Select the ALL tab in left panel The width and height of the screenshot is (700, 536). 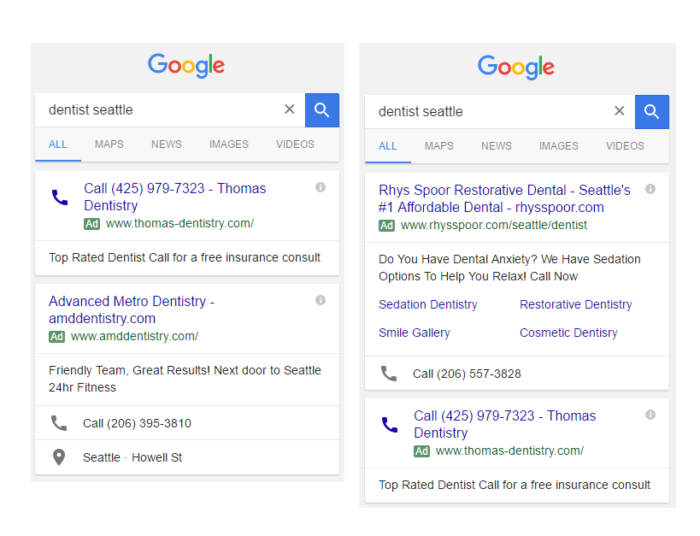click(58, 145)
